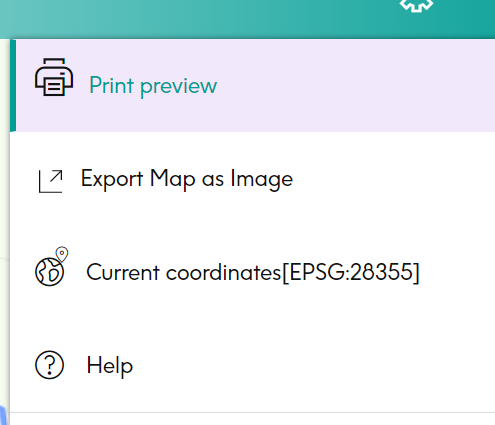Screen dimensions: 495x425
Task: Click the EPSG:28355 code text
Action: click(350, 272)
